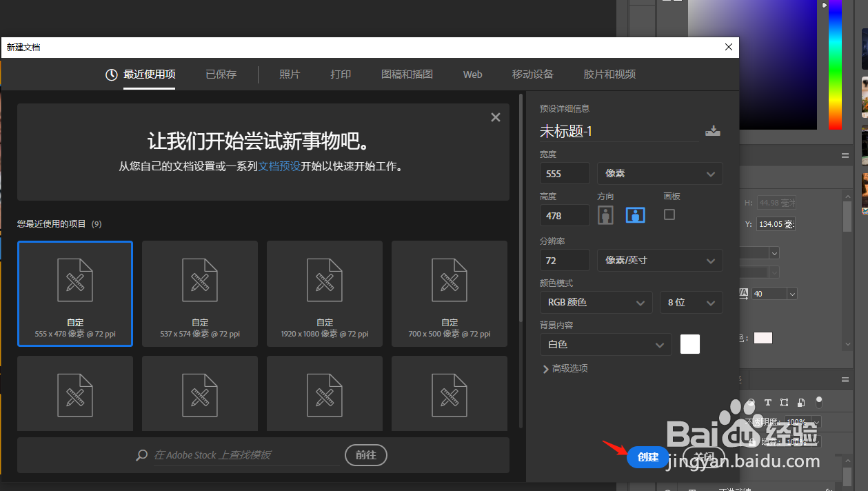Expand the 高级选项 section
Image resolution: width=868 pixels, height=491 pixels.
click(x=565, y=368)
